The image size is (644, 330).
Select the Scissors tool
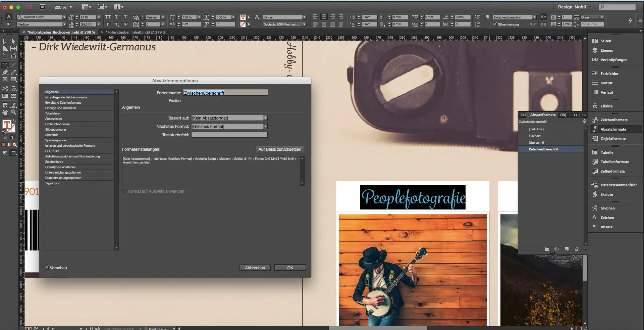[4, 89]
